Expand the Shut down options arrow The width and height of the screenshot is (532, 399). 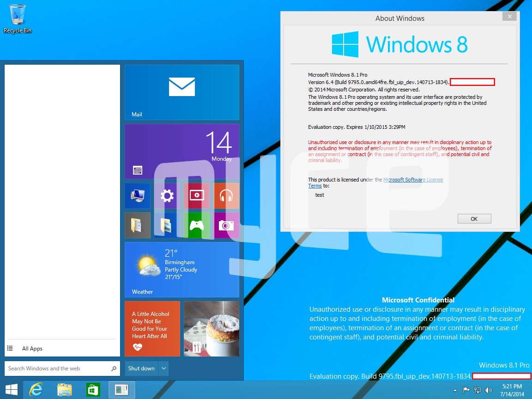(163, 368)
